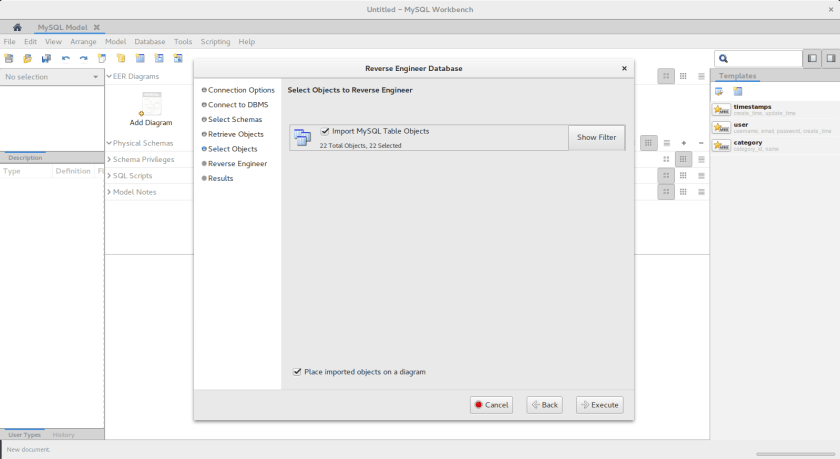The image size is (840, 459).
Task: Open the File menu
Action: point(10,41)
